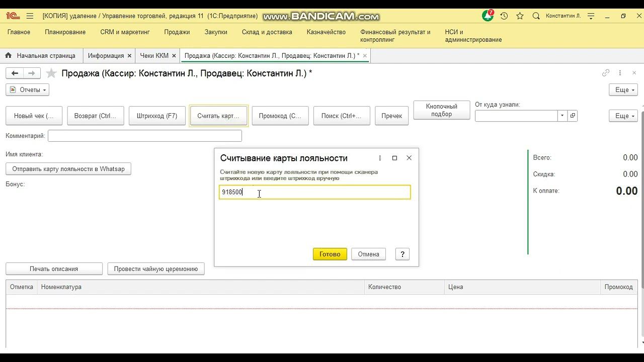
Task: Open the lower Еще dropdown menu
Action: coord(623,116)
